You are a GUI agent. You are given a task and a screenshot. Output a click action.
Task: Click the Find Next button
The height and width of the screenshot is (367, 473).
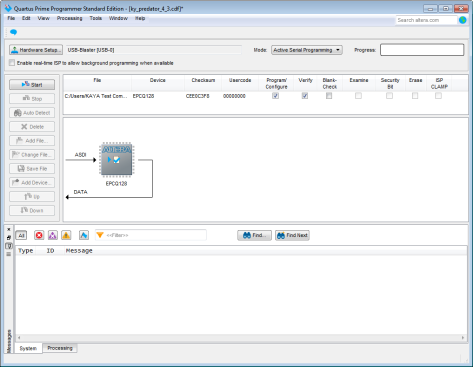pyautogui.click(x=292, y=235)
